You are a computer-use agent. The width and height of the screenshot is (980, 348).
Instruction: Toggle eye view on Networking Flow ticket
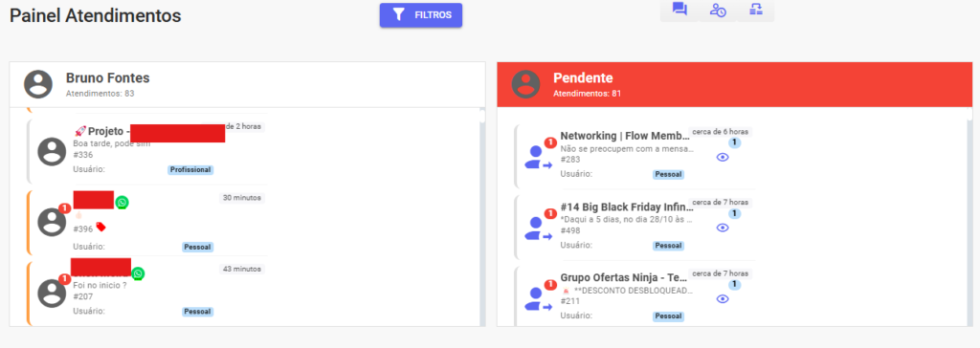coord(723,158)
